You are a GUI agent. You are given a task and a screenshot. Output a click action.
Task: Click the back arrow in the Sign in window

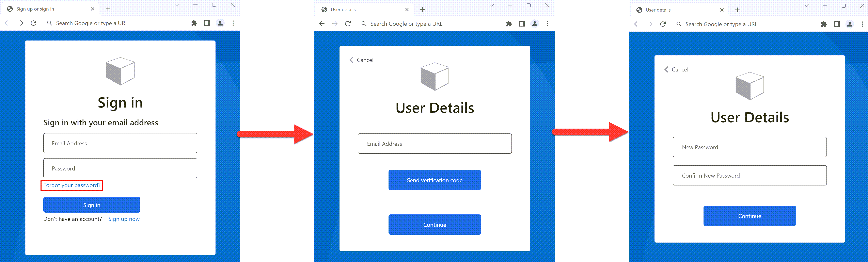tap(8, 23)
